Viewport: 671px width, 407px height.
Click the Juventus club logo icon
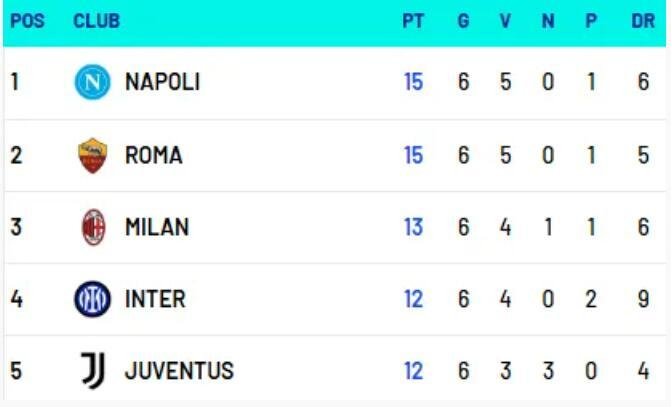coord(93,371)
